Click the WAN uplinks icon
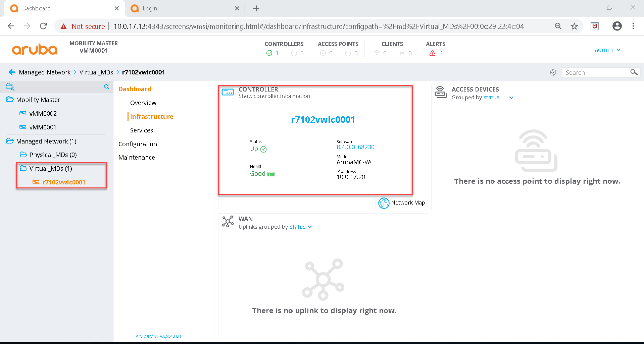 click(228, 222)
